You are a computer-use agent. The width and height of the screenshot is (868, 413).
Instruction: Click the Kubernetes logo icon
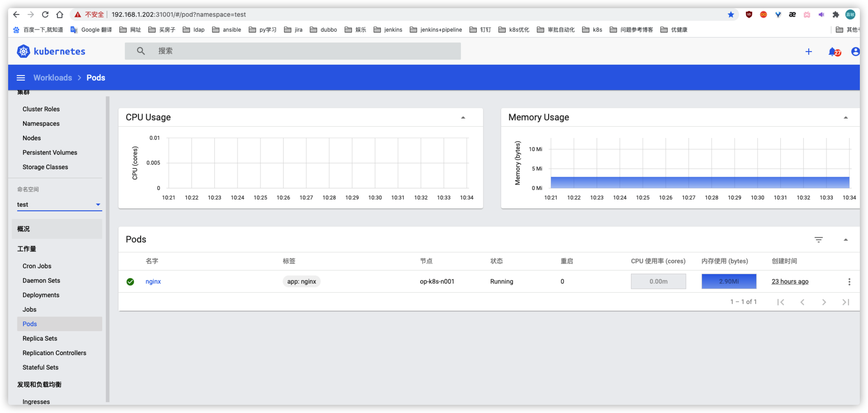pyautogui.click(x=23, y=51)
